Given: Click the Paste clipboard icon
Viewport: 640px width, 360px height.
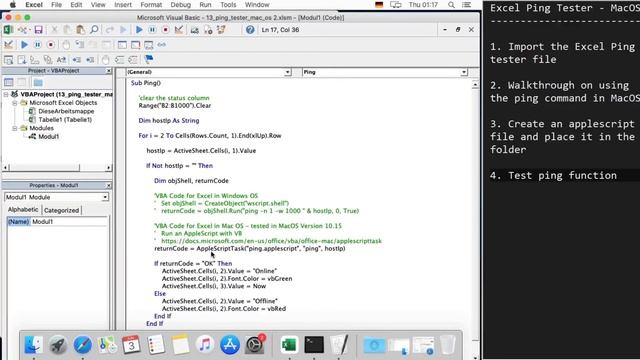Looking at the screenshot, I should point(81,30).
